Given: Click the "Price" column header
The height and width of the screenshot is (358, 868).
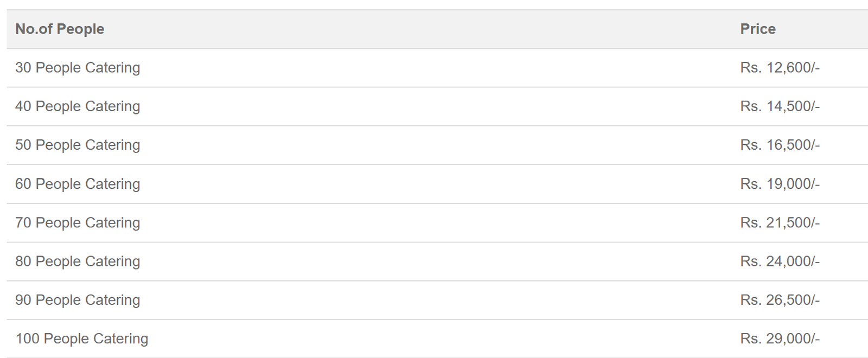Looking at the screenshot, I should [x=757, y=29].
